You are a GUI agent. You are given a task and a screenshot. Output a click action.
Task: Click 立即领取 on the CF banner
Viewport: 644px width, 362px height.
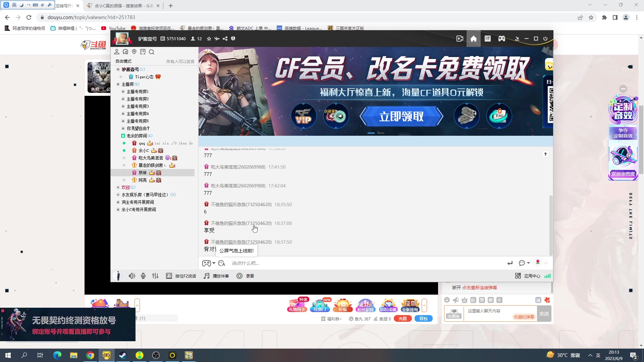[x=401, y=116]
